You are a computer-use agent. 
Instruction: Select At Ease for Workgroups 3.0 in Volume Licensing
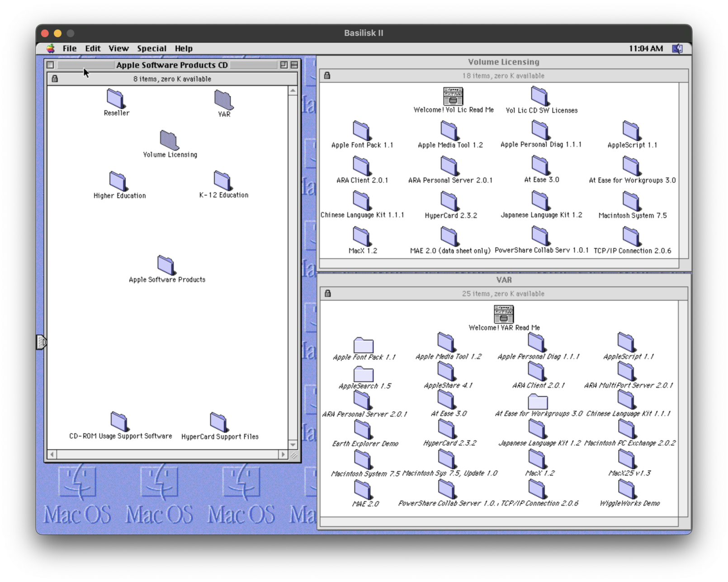[631, 166]
